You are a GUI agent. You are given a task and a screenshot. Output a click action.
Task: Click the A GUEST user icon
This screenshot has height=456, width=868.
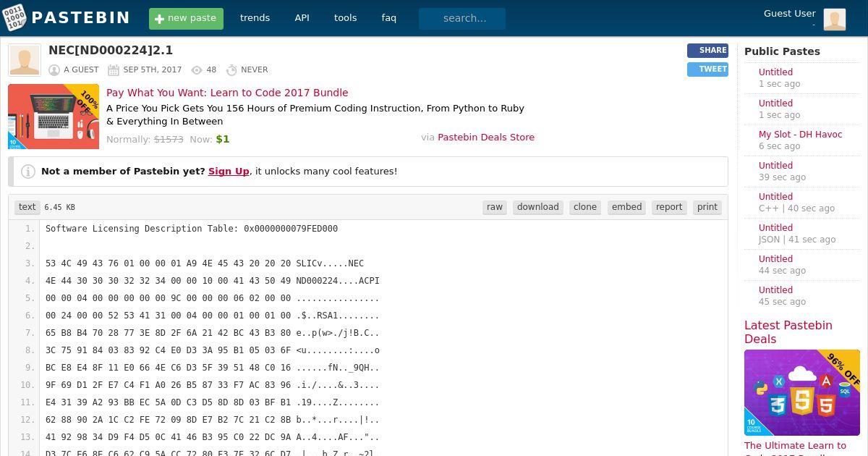coord(54,70)
